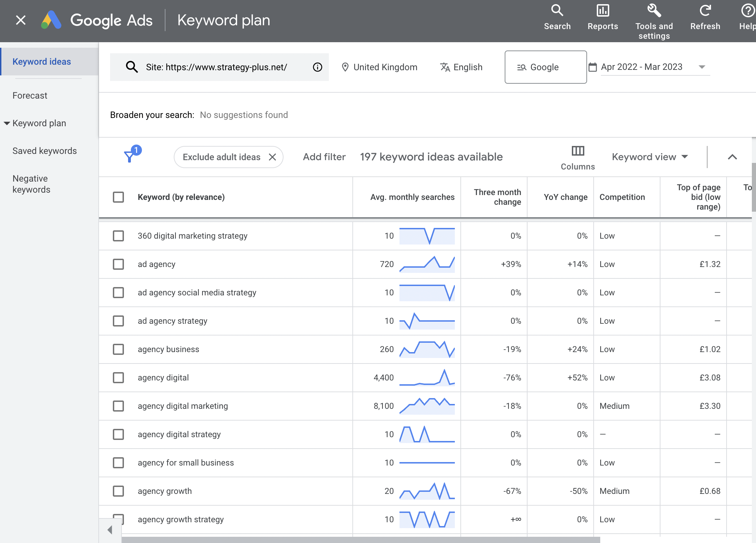Sort by Top of page bid (low range)

tap(699, 197)
